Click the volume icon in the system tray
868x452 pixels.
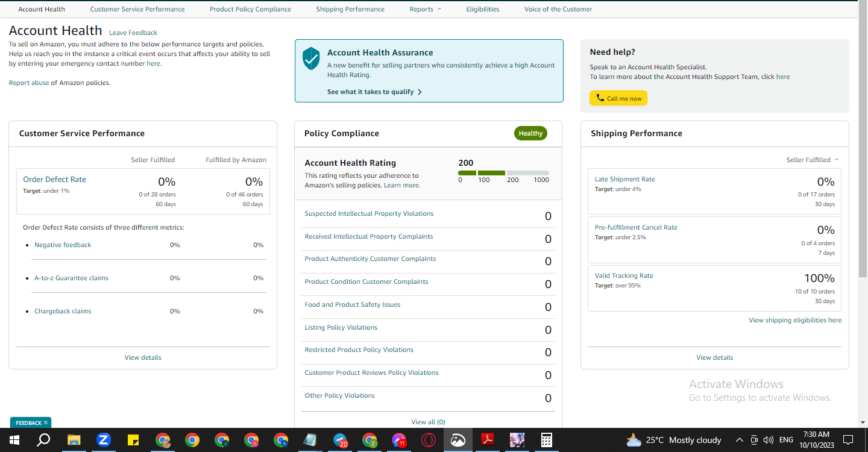pos(768,440)
